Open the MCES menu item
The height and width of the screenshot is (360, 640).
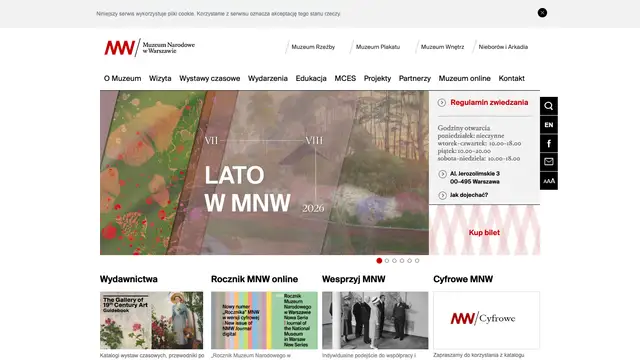click(345, 78)
